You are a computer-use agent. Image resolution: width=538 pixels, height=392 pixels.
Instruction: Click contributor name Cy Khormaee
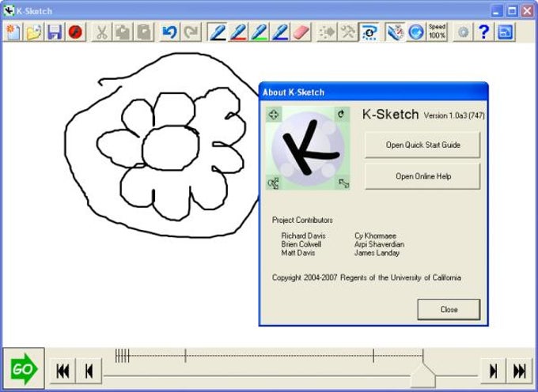tap(375, 236)
